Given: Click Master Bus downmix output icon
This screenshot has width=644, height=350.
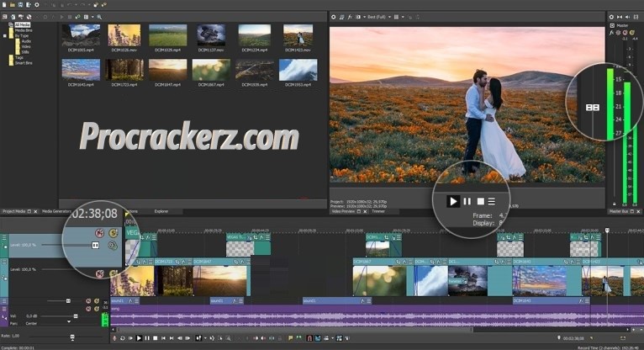Looking at the screenshot, I should [x=620, y=17].
